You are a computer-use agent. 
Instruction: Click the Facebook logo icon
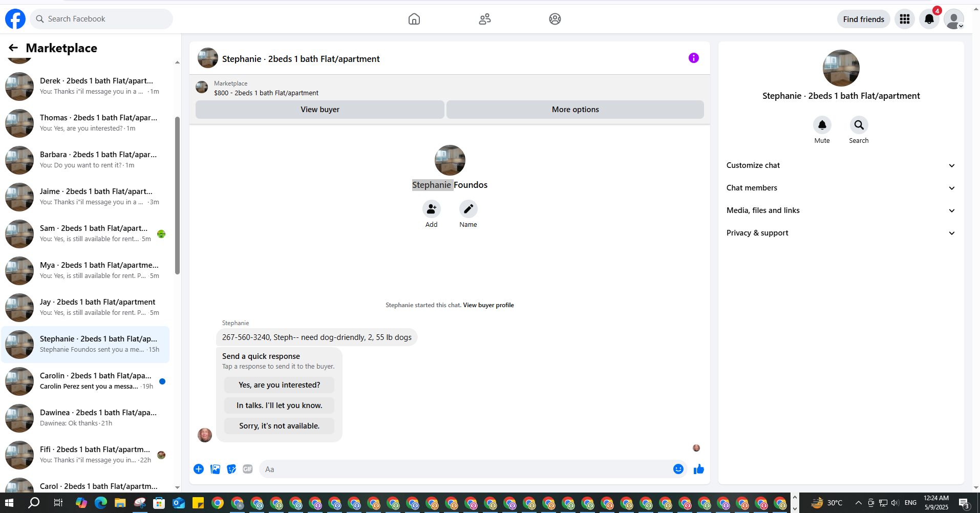15,19
